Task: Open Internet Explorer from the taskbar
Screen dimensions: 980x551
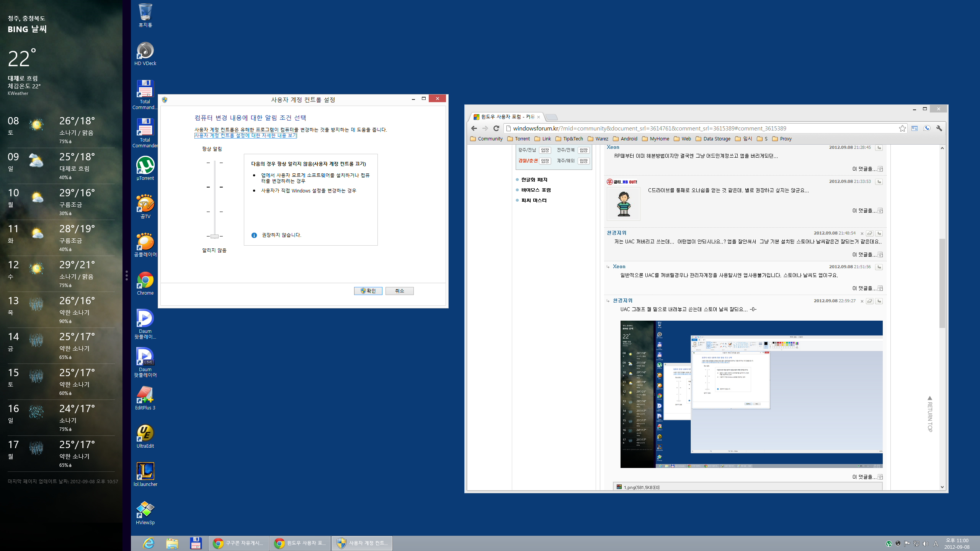Action: point(149,543)
